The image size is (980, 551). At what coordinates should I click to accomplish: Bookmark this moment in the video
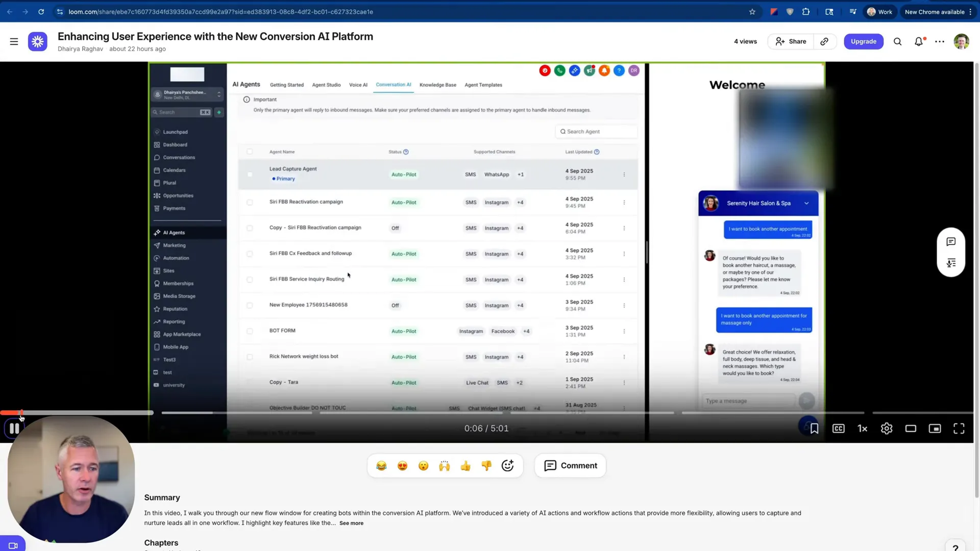point(814,429)
